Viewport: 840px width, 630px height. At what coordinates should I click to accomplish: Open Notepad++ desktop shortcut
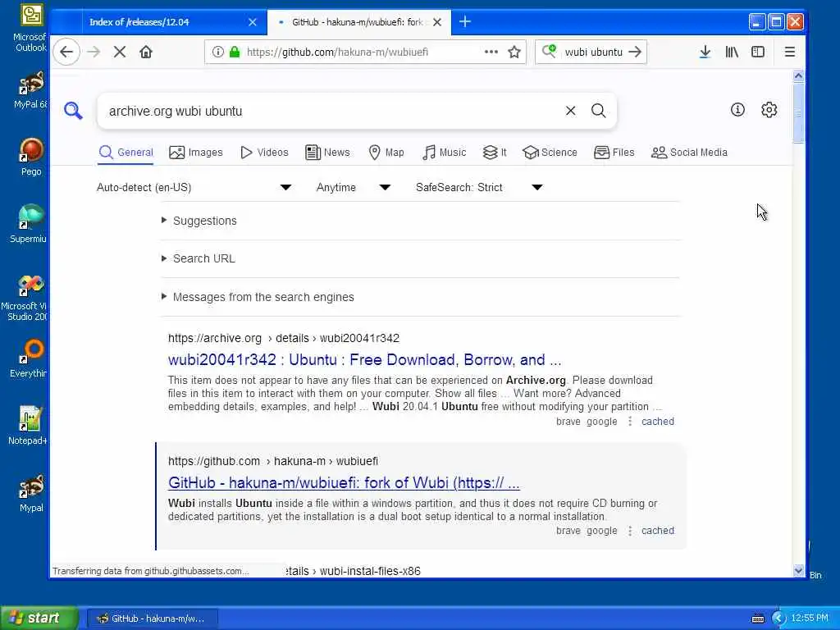pyautogui.click(x=29, y=426)
